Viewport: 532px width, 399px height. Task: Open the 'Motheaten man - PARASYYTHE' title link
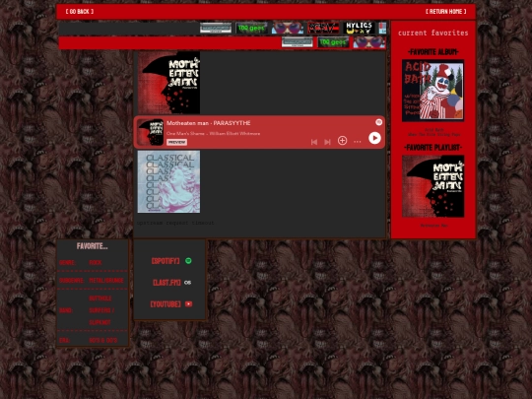[x=208, y=123]
